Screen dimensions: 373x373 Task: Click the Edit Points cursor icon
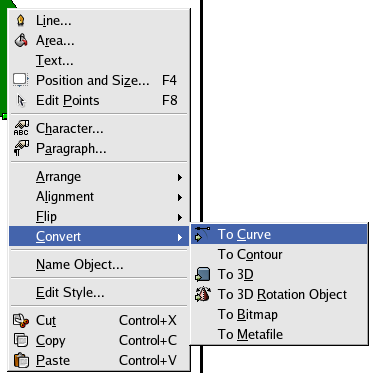21,101
